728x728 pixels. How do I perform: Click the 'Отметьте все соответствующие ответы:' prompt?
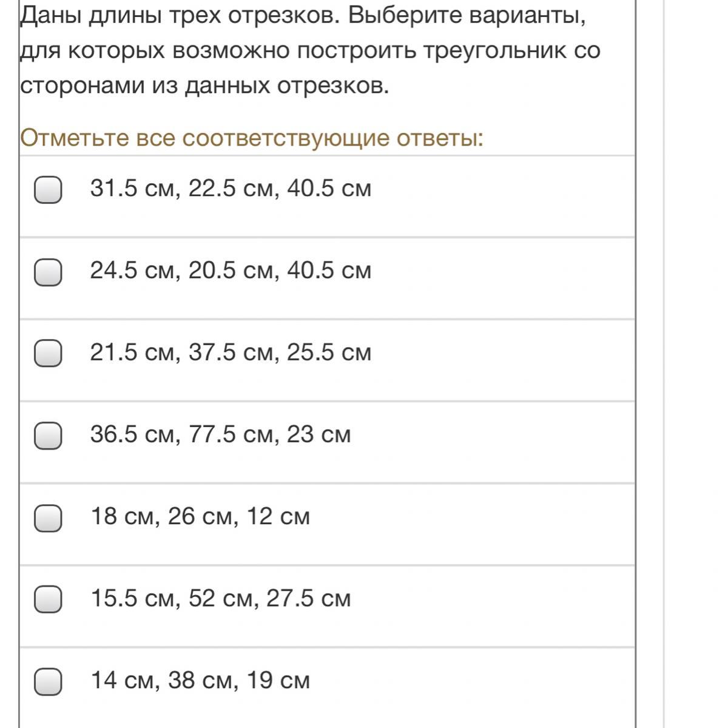coord(252,138)
